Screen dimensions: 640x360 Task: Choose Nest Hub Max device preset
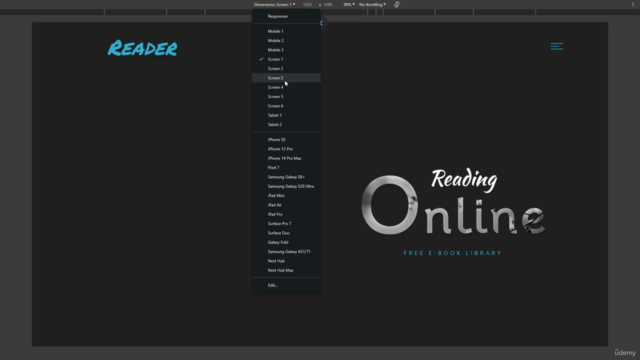[x=286, y=270]
